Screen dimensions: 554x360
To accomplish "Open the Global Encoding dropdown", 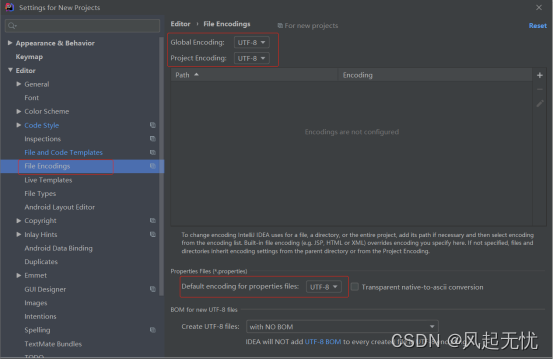I will pyautogui.click(x=252, y=42).
